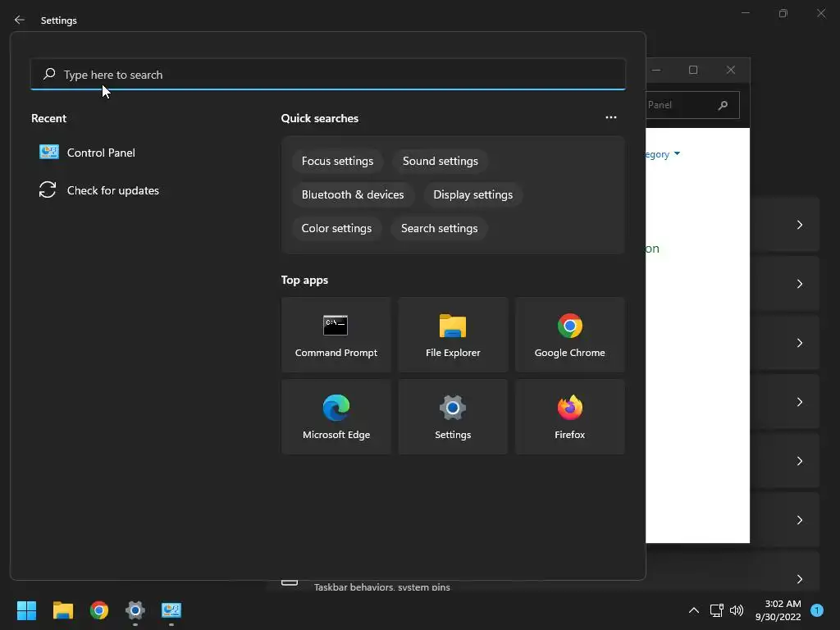840x630 pixels.
Task: Select the Focus settings quick search
Action: 337,162
